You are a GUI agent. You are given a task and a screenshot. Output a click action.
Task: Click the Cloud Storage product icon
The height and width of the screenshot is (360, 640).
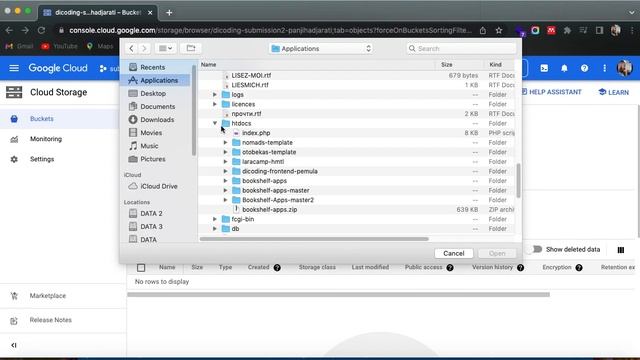[x=14, y=92]
